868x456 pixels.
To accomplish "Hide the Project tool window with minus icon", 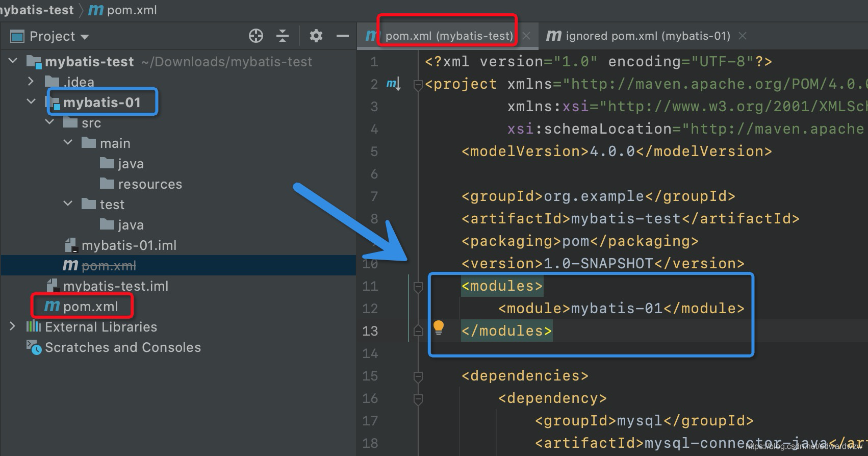I will click(343, 36).
